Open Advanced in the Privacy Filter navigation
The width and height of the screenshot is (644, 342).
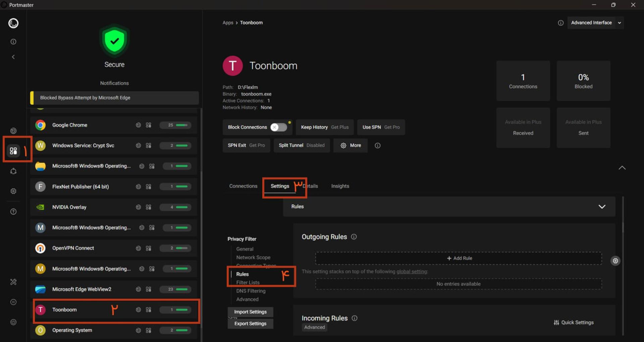click(247, 299)
